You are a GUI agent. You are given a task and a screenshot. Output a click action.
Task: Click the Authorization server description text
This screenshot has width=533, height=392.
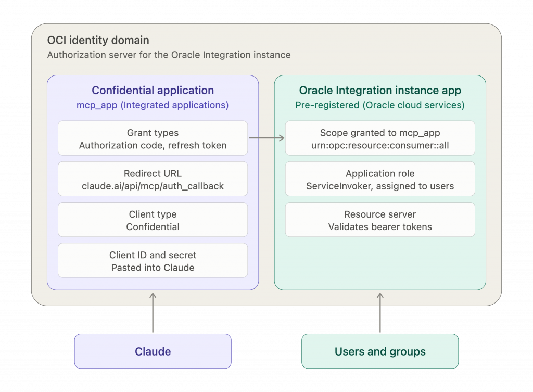pyautogui.click(x=169, y=55)
